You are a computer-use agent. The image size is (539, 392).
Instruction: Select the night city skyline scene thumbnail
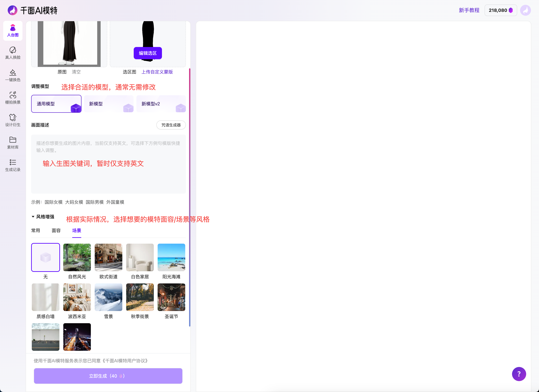click(77, 337)
